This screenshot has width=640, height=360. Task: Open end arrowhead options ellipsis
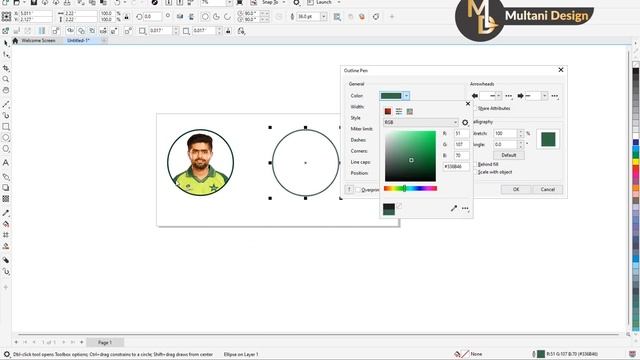(555, 96)
